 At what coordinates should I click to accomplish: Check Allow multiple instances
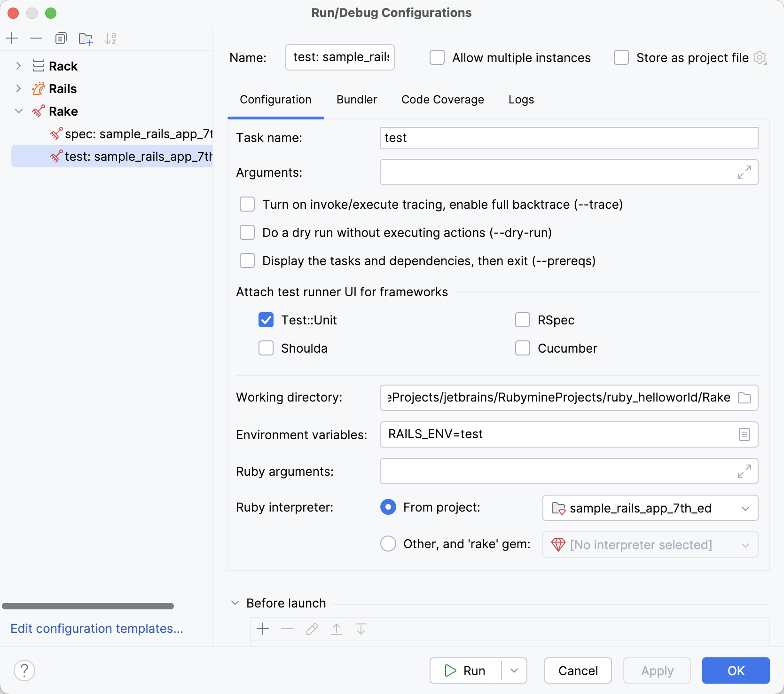click(437, 57)
